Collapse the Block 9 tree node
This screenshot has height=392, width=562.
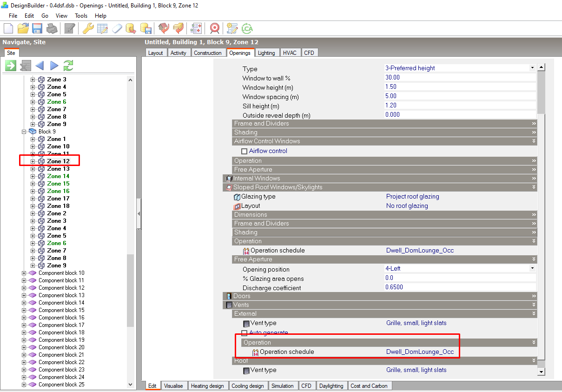pos(24,132)
